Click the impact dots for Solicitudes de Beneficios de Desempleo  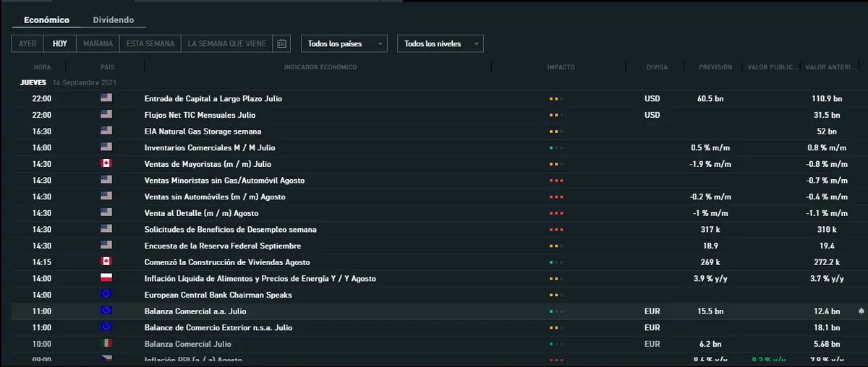556,230
